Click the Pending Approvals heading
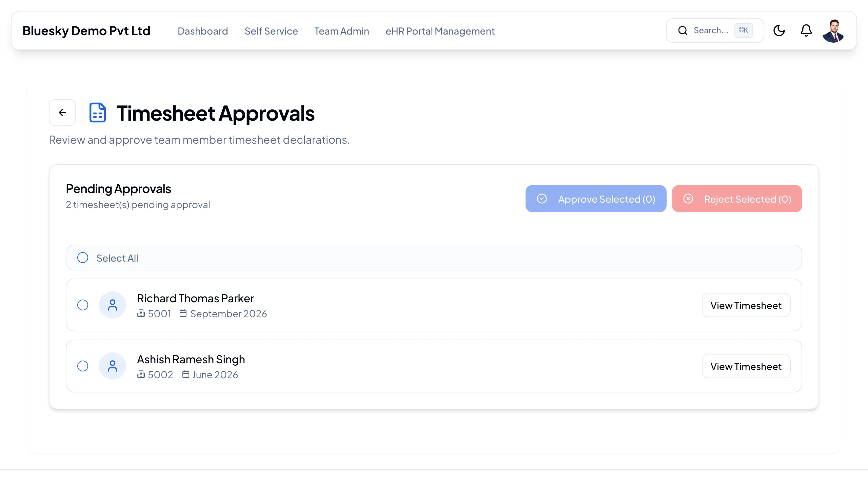This screenshot has width=868, height=488. (x=118, y=189)
